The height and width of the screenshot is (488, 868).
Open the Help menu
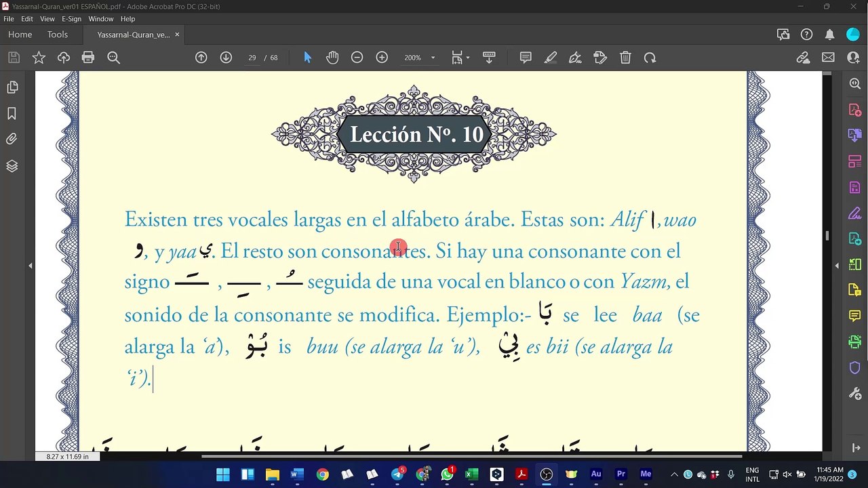point(127,19)
